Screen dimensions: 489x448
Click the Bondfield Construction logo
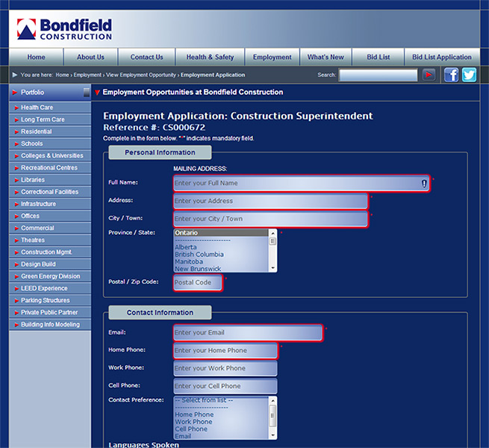(x=64, y=29)
